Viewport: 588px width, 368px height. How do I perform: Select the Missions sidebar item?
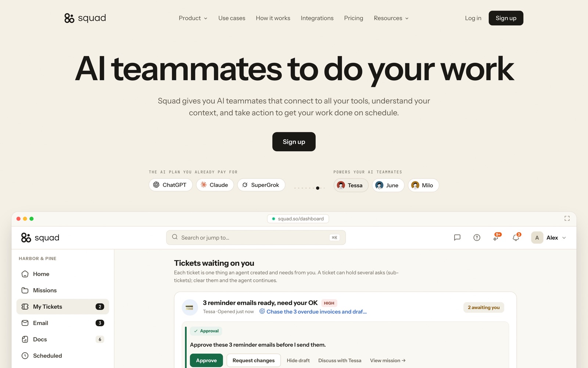pos(63,290)
